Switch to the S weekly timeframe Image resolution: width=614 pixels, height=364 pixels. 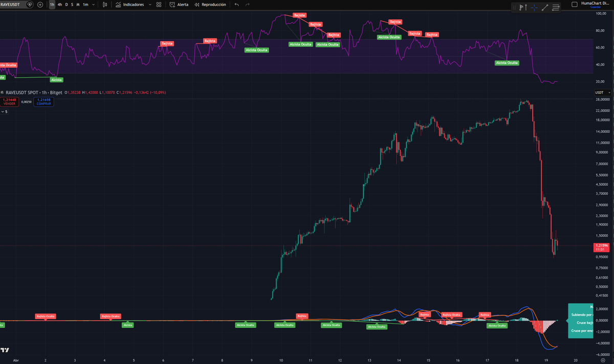pyautogui.click(x=72, y=4)
